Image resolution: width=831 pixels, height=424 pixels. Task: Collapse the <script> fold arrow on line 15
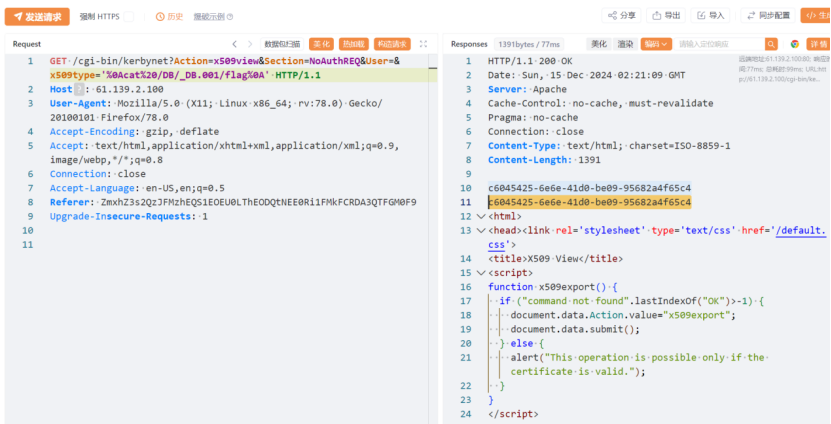481,273
